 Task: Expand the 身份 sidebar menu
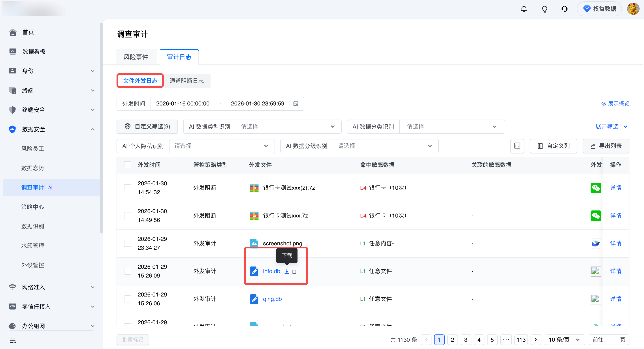pos(51,71)
